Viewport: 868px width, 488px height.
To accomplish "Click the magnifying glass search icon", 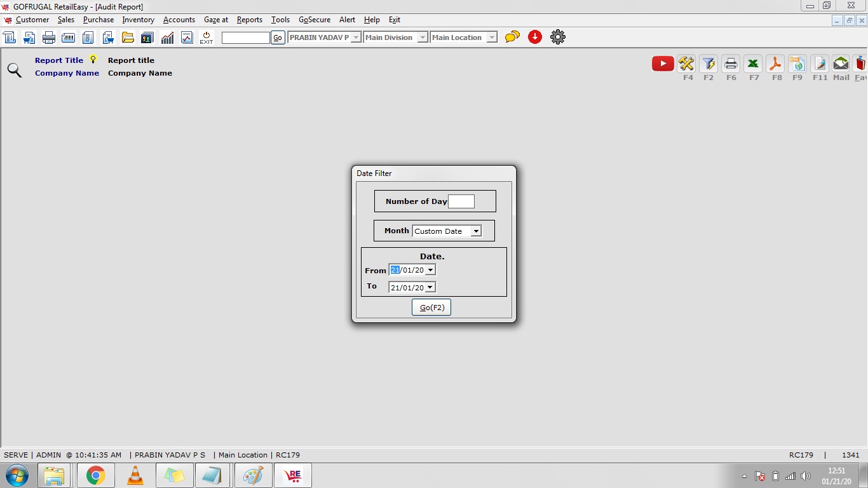I will 14,70.
